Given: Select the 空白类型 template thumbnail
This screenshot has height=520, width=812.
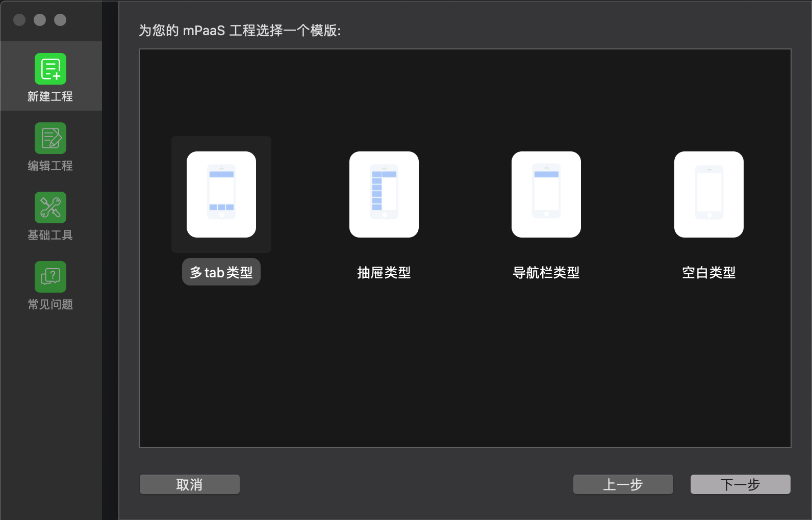Looking at the screenshot, I should pos(709,194).
